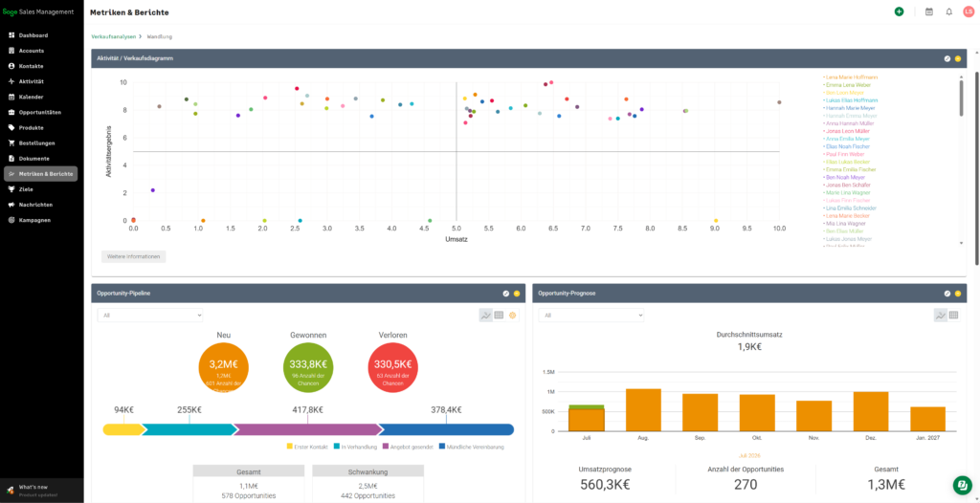Open the LS user avatar menu
980x503 pixels.
coord(969,11)
